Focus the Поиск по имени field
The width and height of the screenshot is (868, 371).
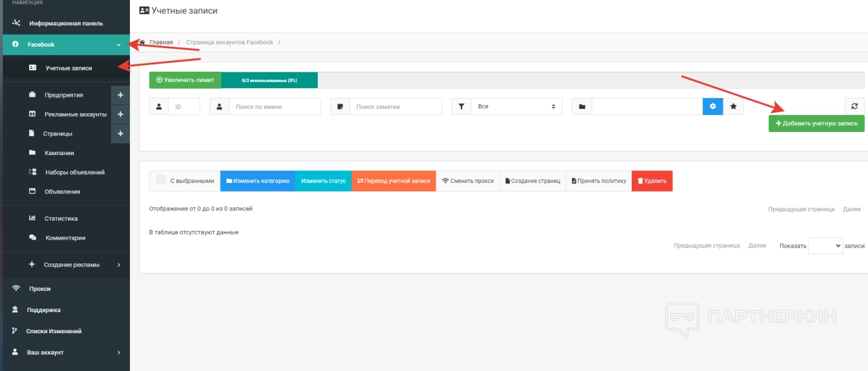click(275, 106)
